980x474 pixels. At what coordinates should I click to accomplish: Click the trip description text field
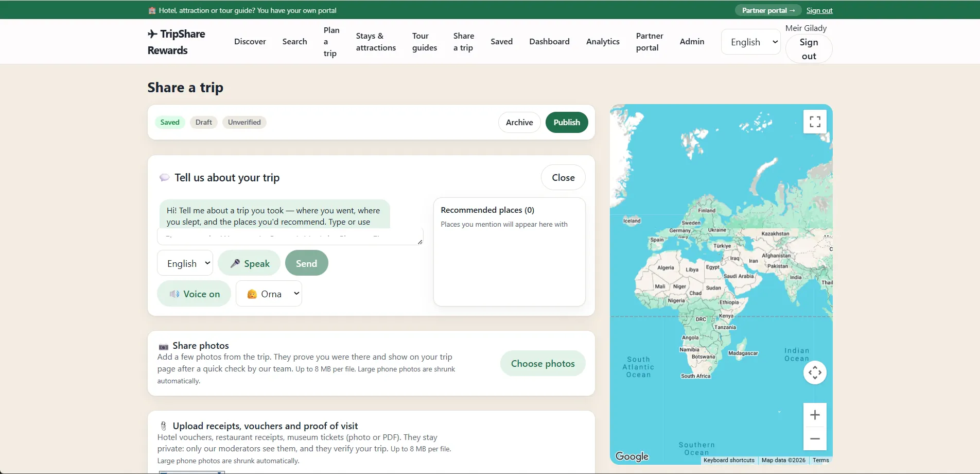290,236
